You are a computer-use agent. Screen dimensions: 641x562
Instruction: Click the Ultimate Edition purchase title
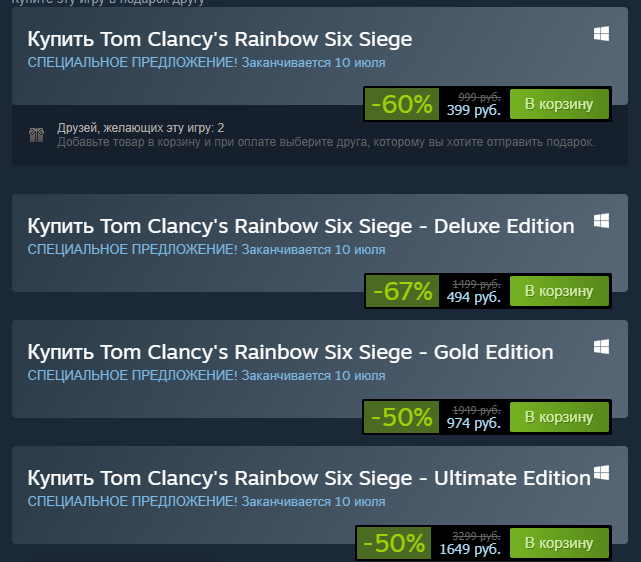click(x=308, y=478)
